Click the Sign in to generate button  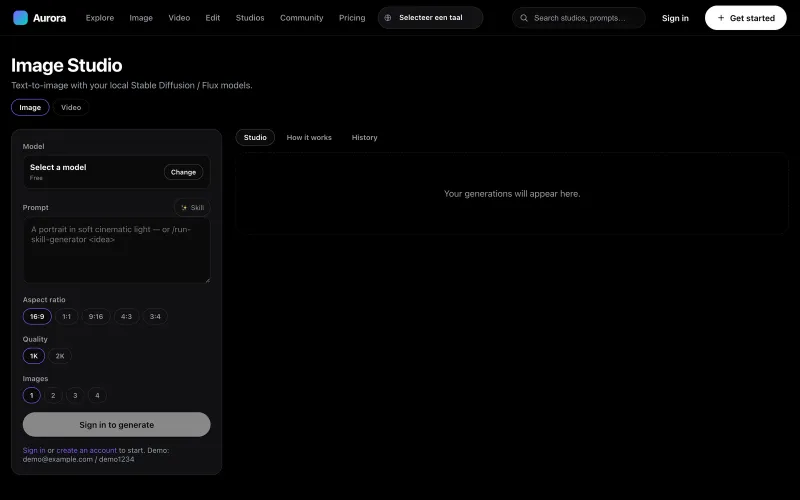point(116,424)
